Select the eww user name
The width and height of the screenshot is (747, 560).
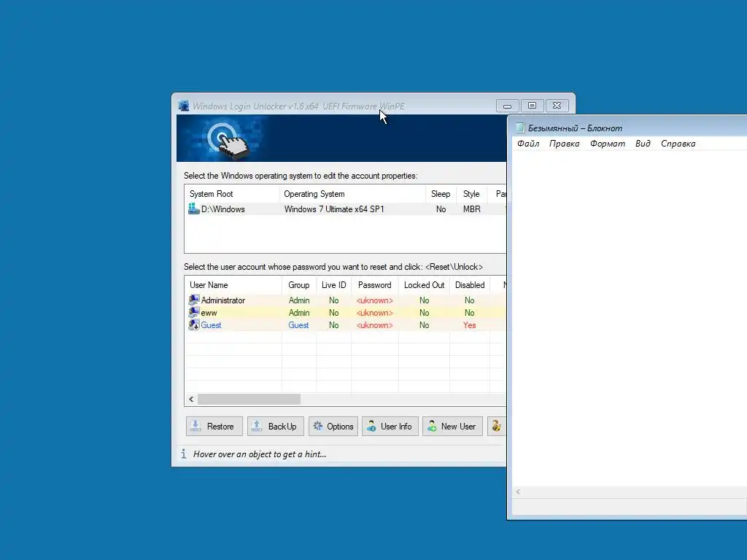(209, 313)
